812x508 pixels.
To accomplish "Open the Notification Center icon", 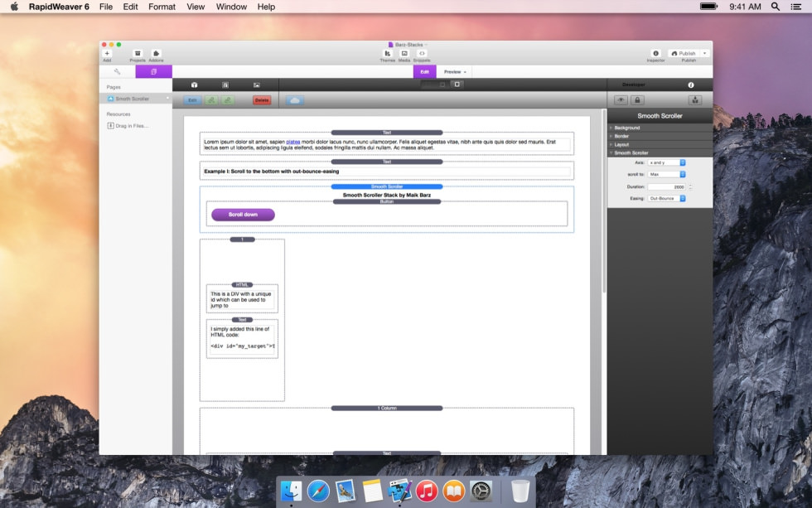I will click(796, 6).
